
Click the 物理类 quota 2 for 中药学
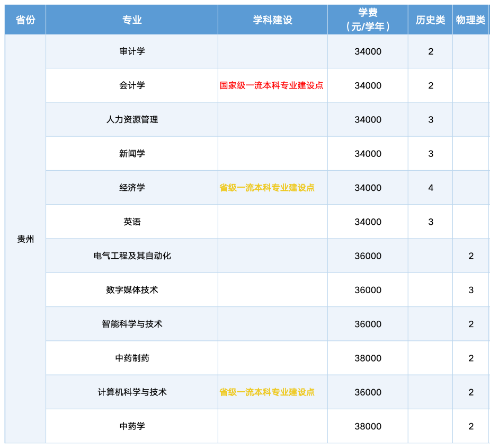pyautogui.click(x=471, y=426)
